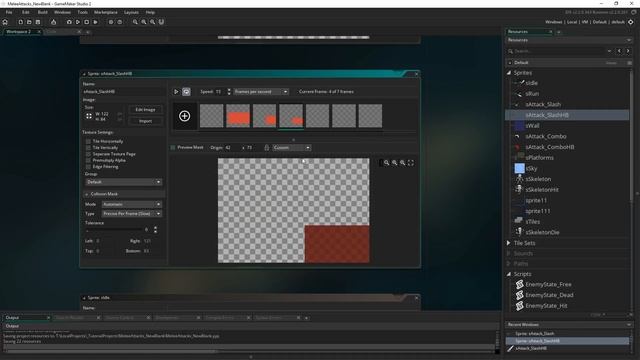Select sAttack_Combo sprite in the resource tree
This screenshot has width=640, height=360.
[x=545, y=136]
